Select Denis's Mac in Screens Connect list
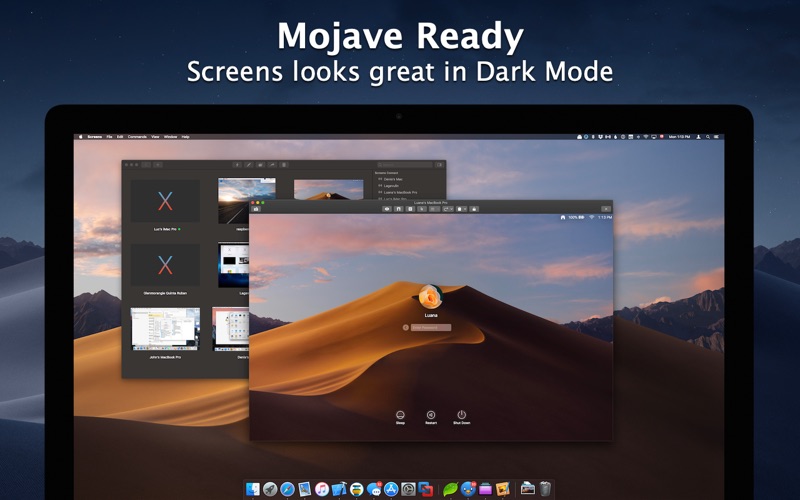Screen dimensions: 800x500 point(391,179)
